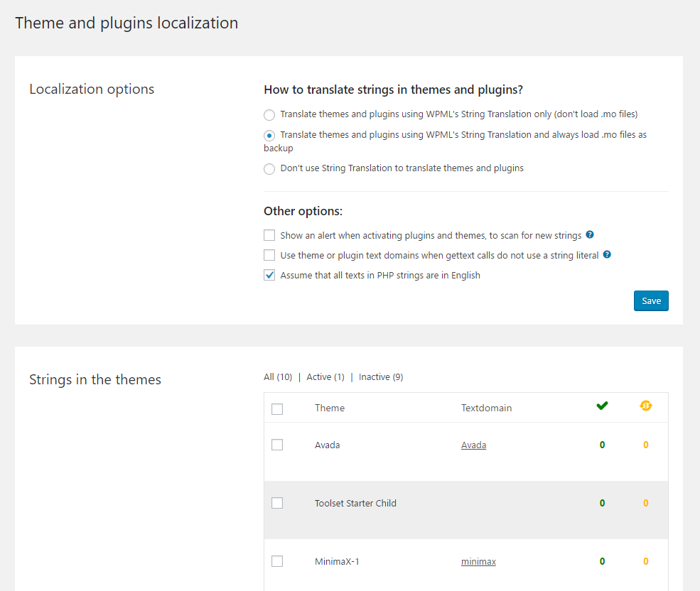Filter themes by Active (1)
700x591 pixels.
(x=325, y=377)
